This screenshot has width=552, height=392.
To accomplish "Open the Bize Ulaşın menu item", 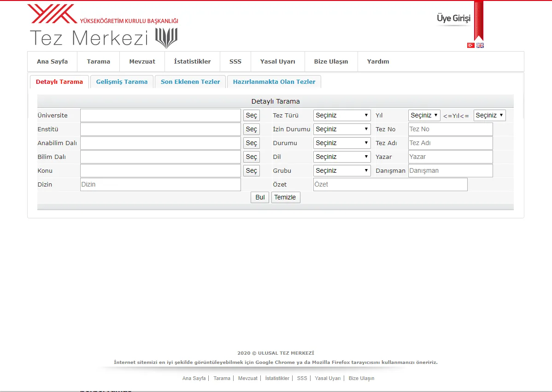I will pos(331,62).
